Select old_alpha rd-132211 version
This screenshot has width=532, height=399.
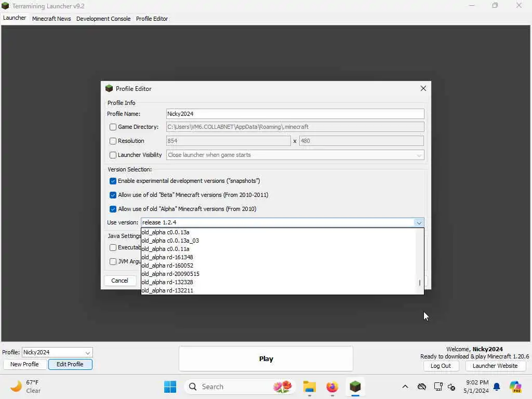(278, 290)
